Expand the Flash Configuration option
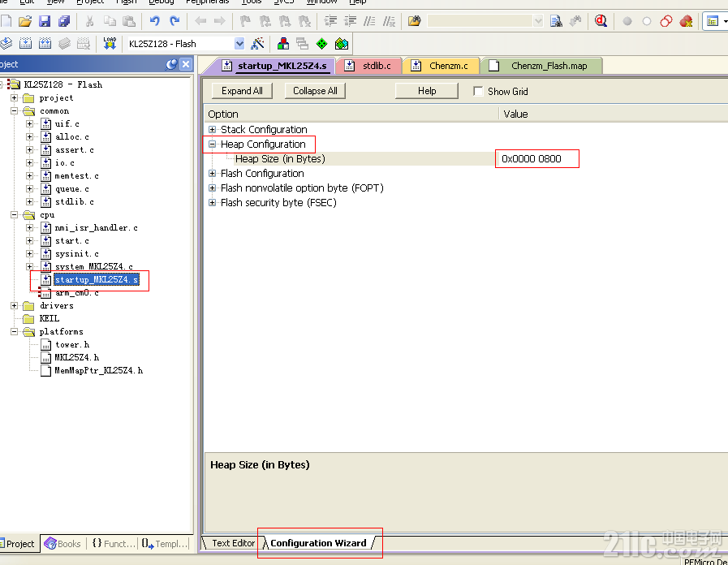Screen dimensions: 728x565 pos(212,173)
